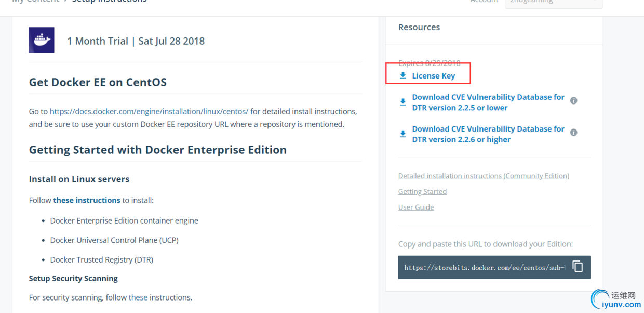Open the License Key link
This screenshot has height=313, width=644.
[433, 76]
